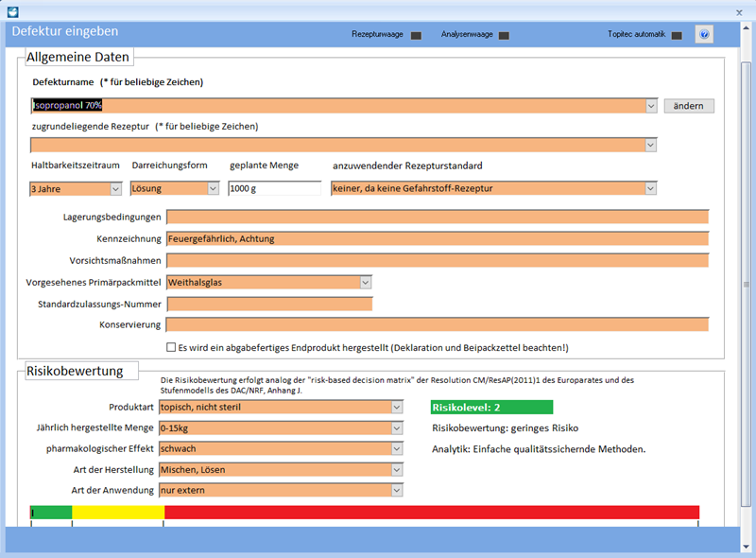Click the red segment of risk bar
The height and width of the screenshot is (558, 756).
coord(431,512)
